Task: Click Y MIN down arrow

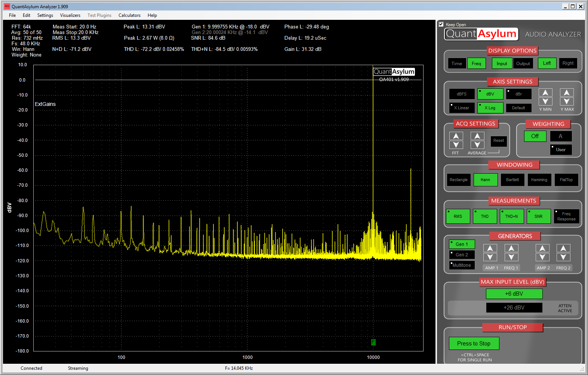Action: 545,101
